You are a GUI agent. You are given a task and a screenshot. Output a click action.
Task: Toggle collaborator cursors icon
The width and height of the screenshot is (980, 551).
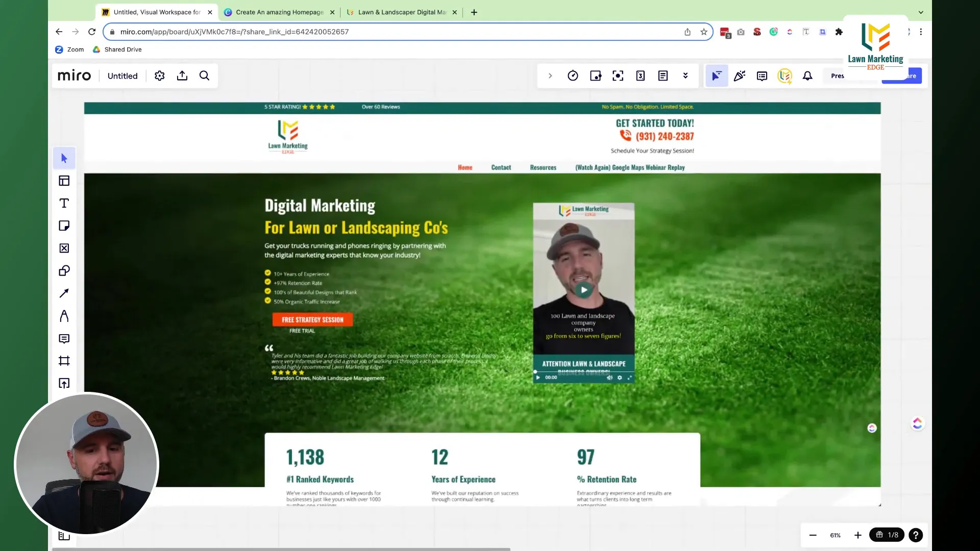tap(717, 76)
